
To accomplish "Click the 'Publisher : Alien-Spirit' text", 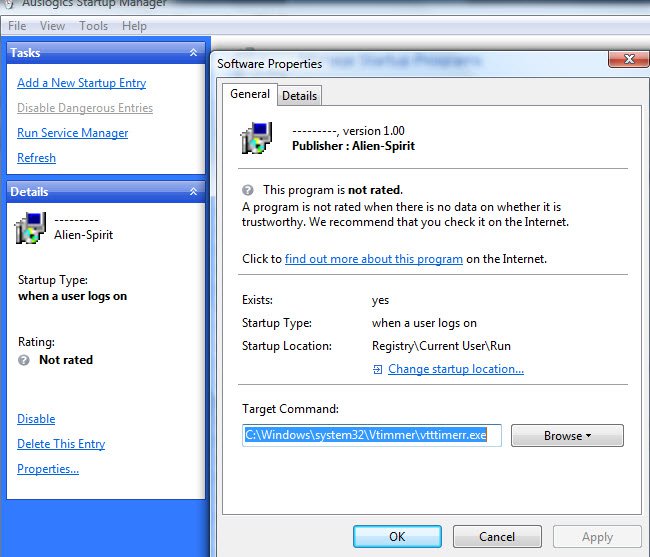I will coord(353,146).
